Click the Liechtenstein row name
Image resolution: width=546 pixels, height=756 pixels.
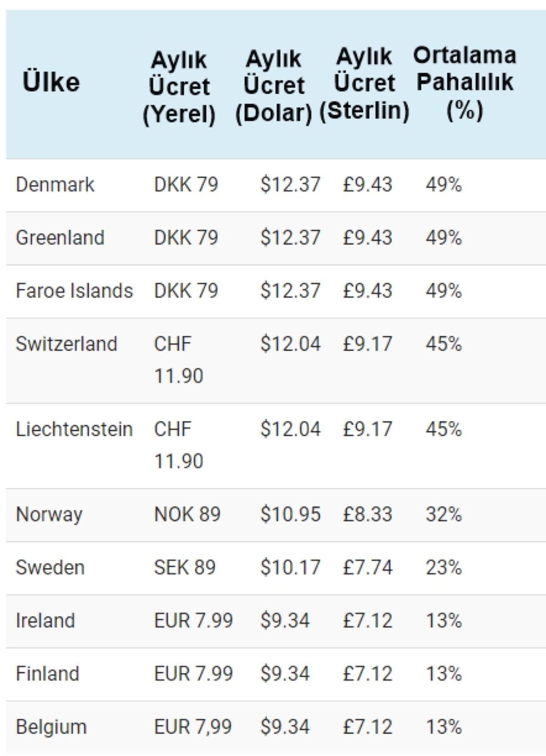74,429
